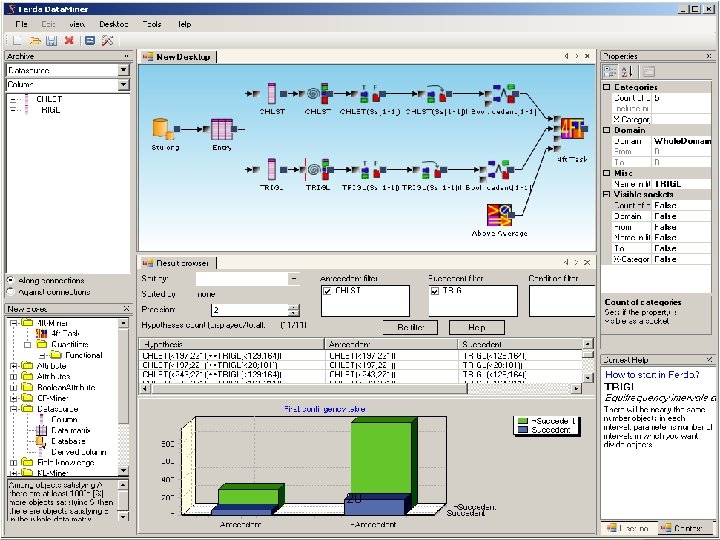Image resolution: width=720 pixels, height=540 pixels.
Task: Select the pink data matrix box
Action: point(222,129)
